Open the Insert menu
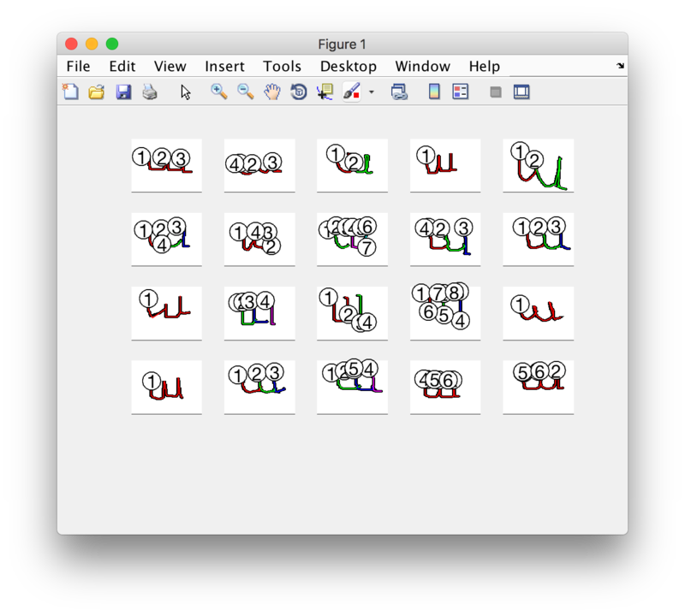 (224, 67)
